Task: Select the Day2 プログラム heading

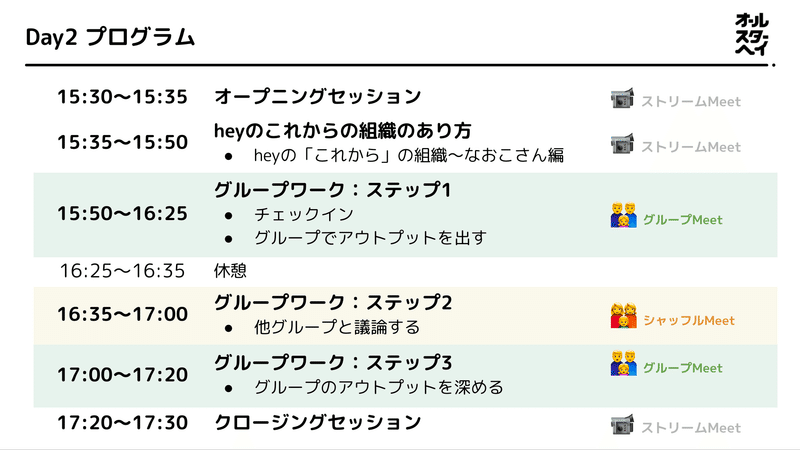Action: click(110, 37)
